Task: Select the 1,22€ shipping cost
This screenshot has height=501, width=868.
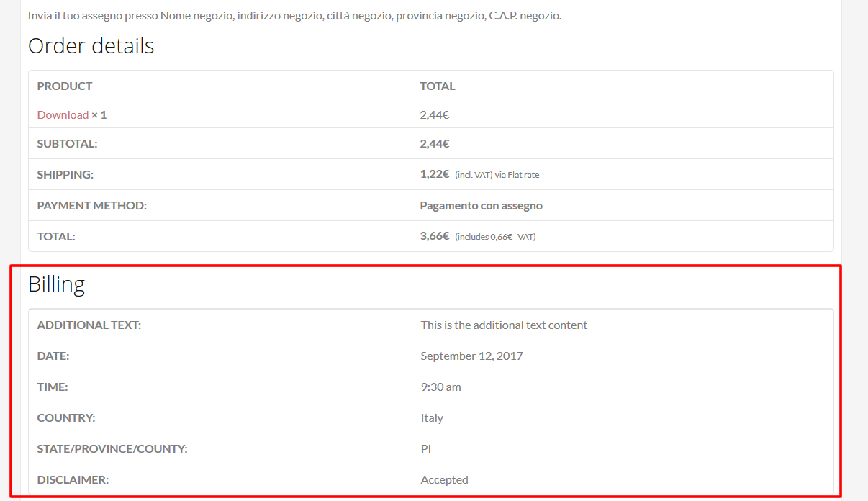Action: (435, 173)
